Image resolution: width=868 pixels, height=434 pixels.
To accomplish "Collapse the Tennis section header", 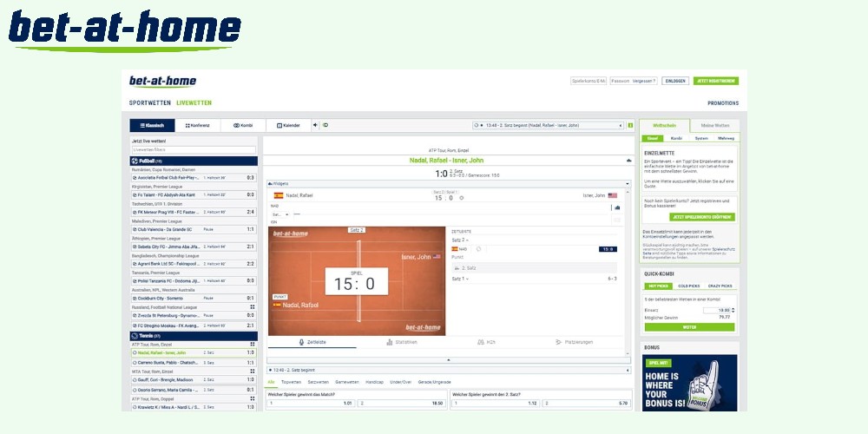I will [x=194, y=336].
